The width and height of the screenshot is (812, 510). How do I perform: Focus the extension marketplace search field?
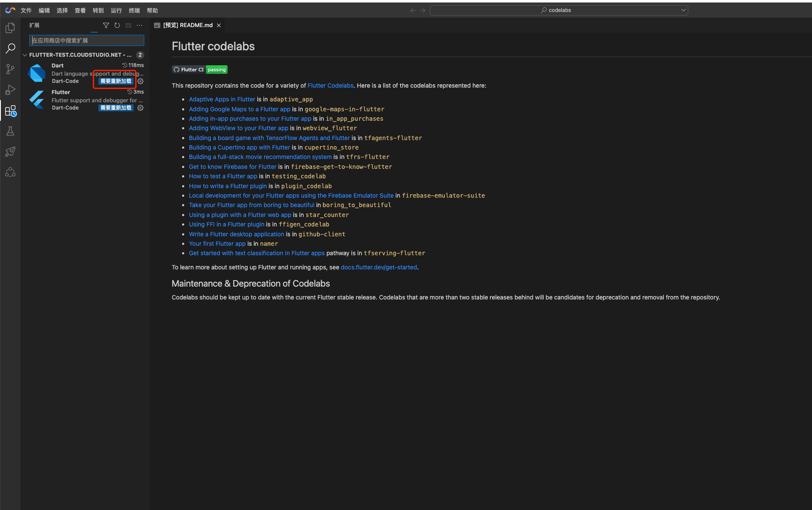point(87,40)
